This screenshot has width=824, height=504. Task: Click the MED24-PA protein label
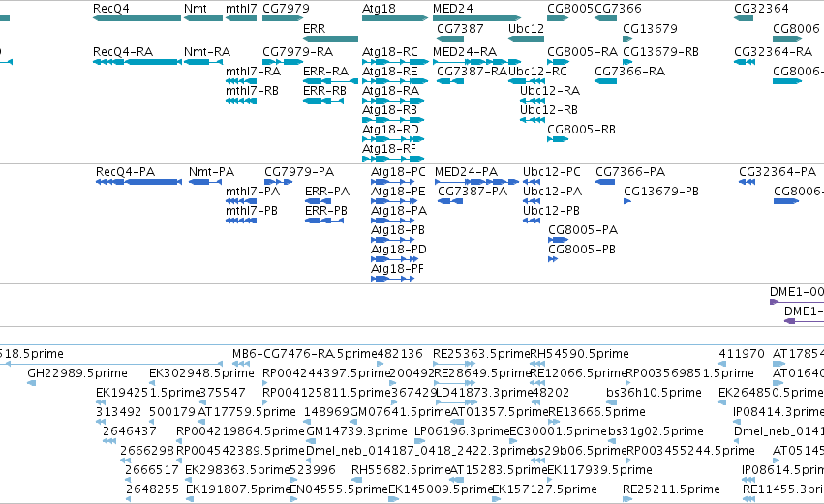[466, 172]
